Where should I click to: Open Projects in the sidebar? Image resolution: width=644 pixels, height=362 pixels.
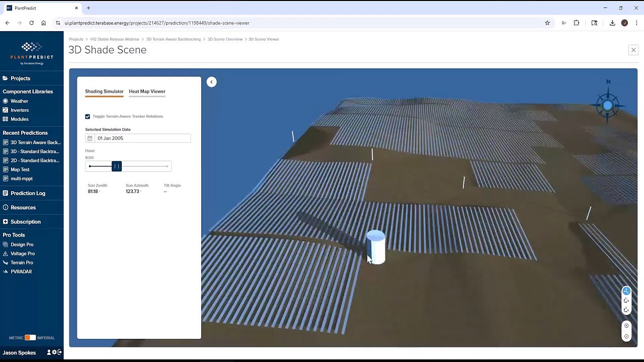(21, 78)
